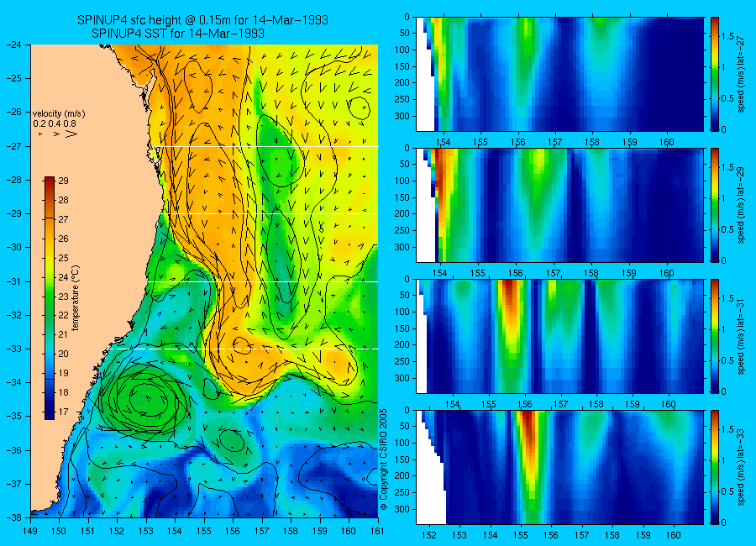Select the "speed (m/s) lat=-31" label

(742, 336)
